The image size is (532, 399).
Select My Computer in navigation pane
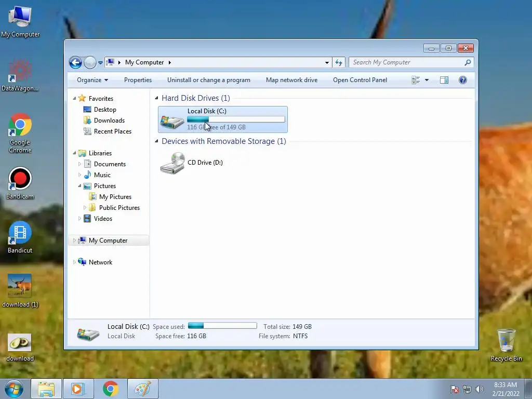click(108, 241)
